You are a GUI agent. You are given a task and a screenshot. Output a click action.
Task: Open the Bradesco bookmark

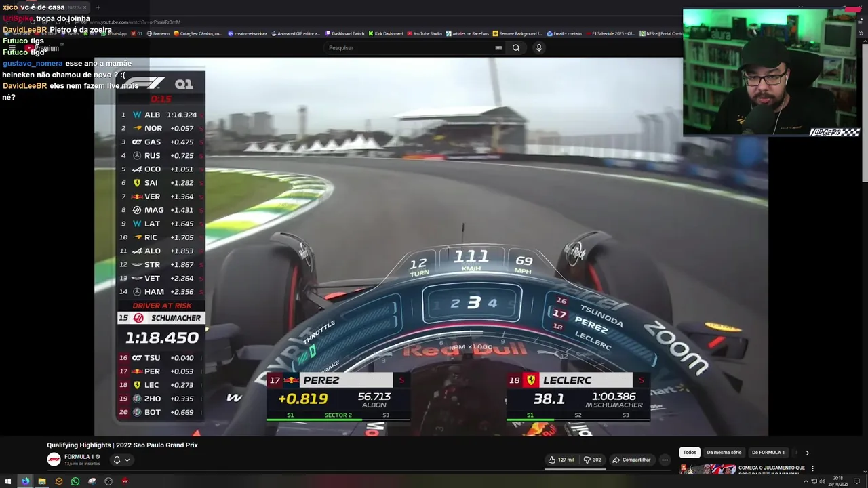coord(159,33)
